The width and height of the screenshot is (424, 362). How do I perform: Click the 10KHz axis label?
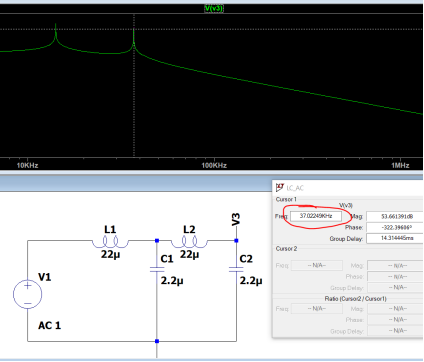tap(27, 165)
